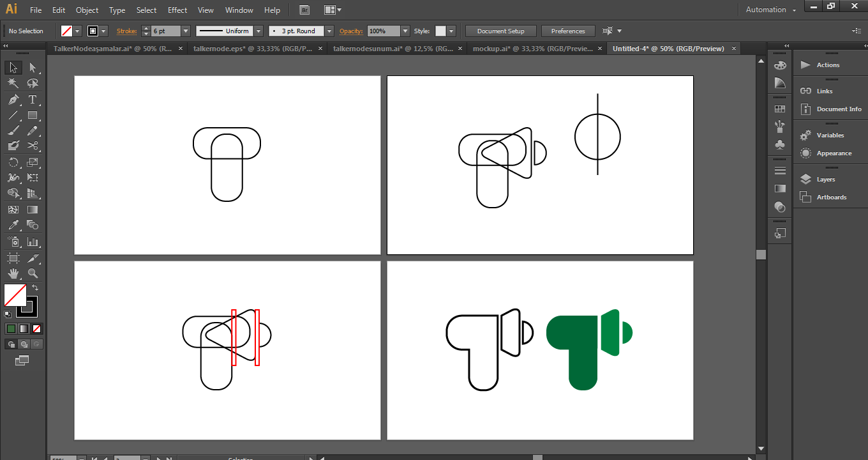The image size is (868, 460).
Task: Select the Scissors tool
Action: coord(33,146)
